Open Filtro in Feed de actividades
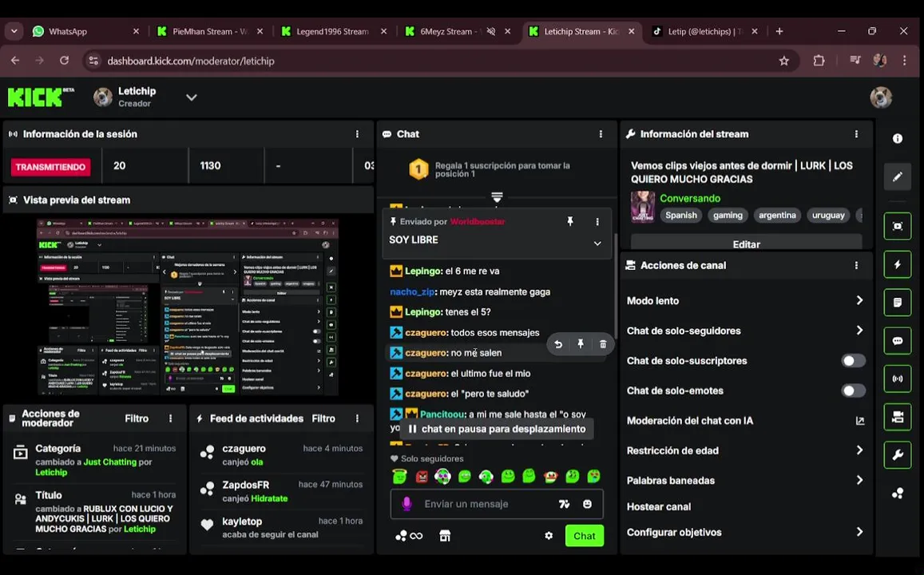This screenshot has width=924, height=575. point(323,418)
